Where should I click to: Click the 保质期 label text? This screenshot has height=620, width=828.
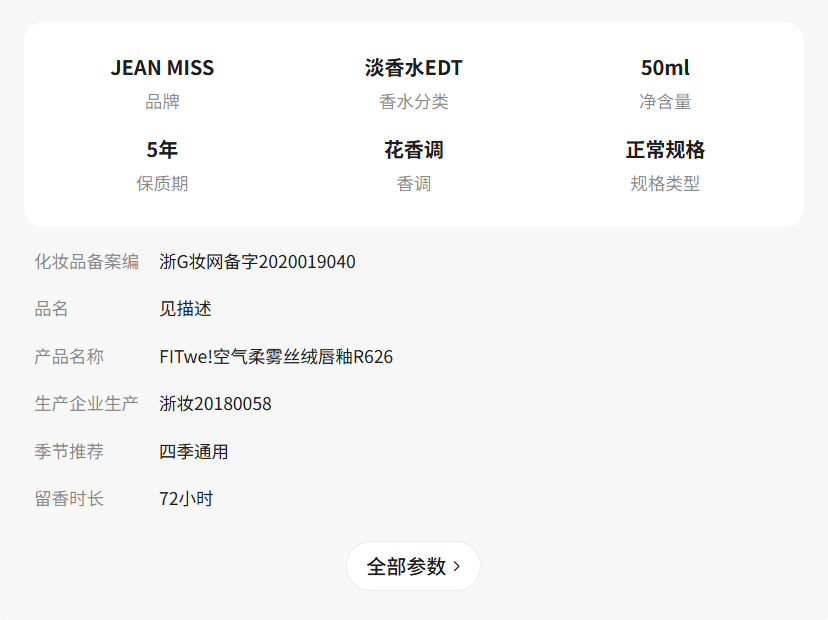click(162, 184)
